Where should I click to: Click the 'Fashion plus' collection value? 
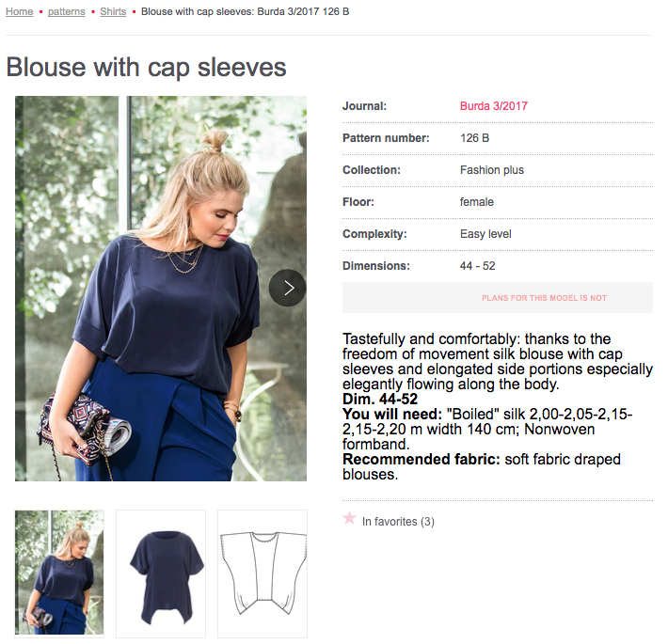pos(492,170)
